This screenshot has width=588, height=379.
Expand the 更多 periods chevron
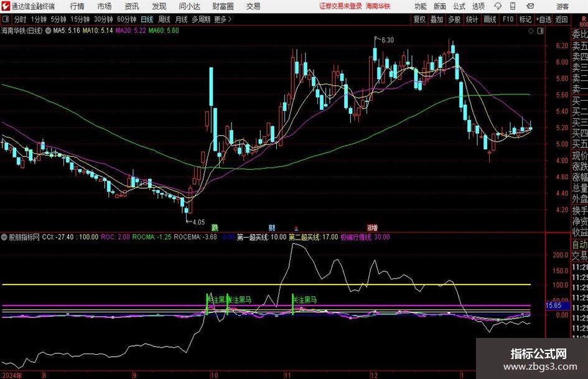(x=230, y=19)
